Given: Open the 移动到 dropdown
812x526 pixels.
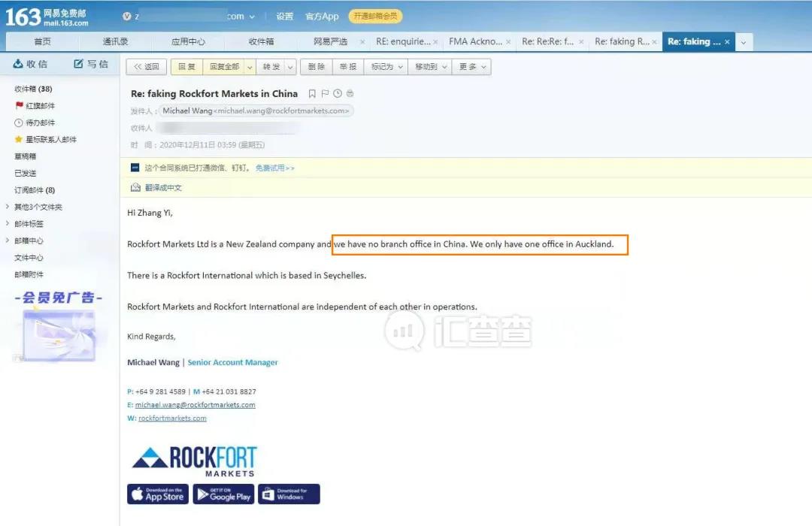Looking at the screenshot, I should 430,67.
